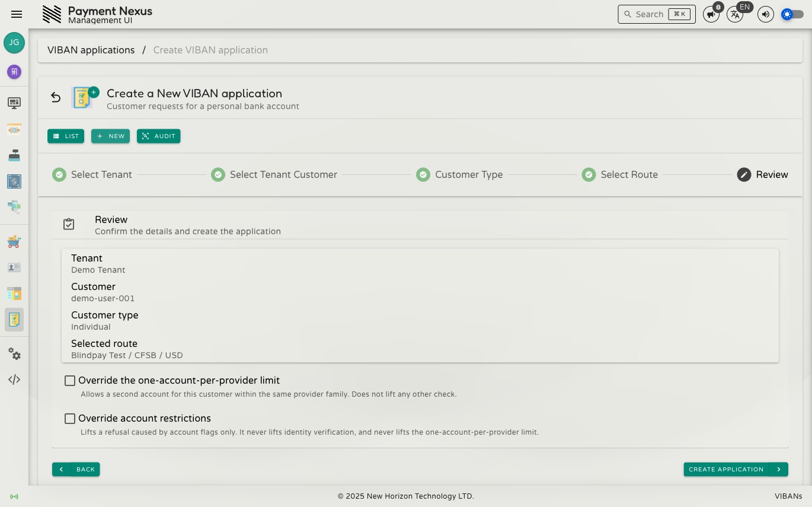This screenshot has height=507, width=812.
Task: Open the cash register sidebar icon
Action: [14, 155]
